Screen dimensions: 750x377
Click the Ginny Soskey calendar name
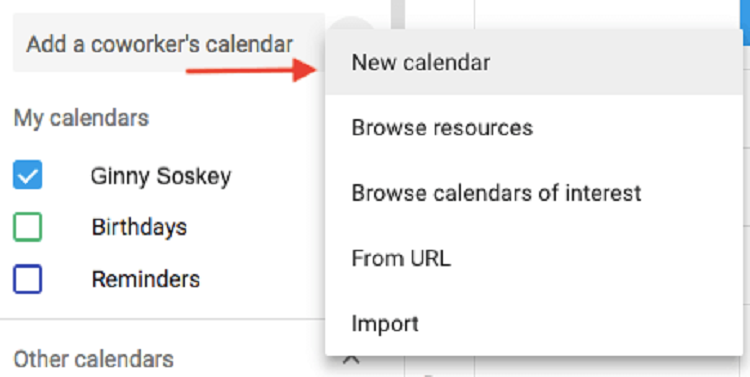(x=161, y=176)
